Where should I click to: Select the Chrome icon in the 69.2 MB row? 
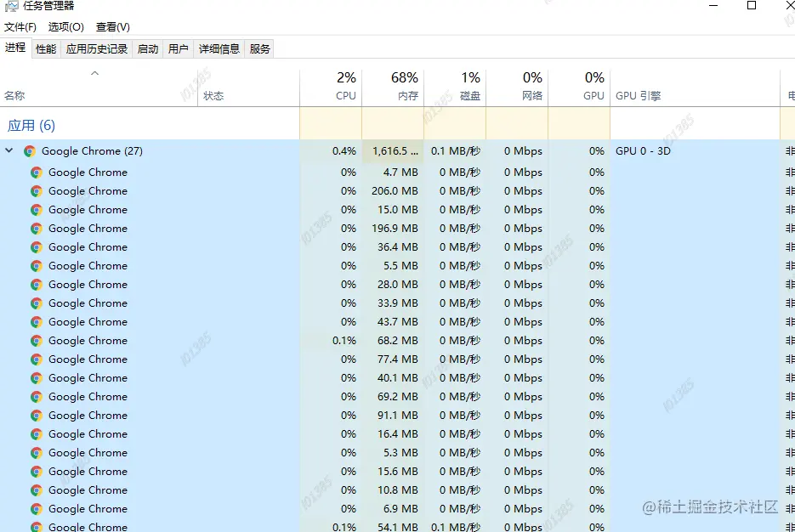[x=36, y=397]
